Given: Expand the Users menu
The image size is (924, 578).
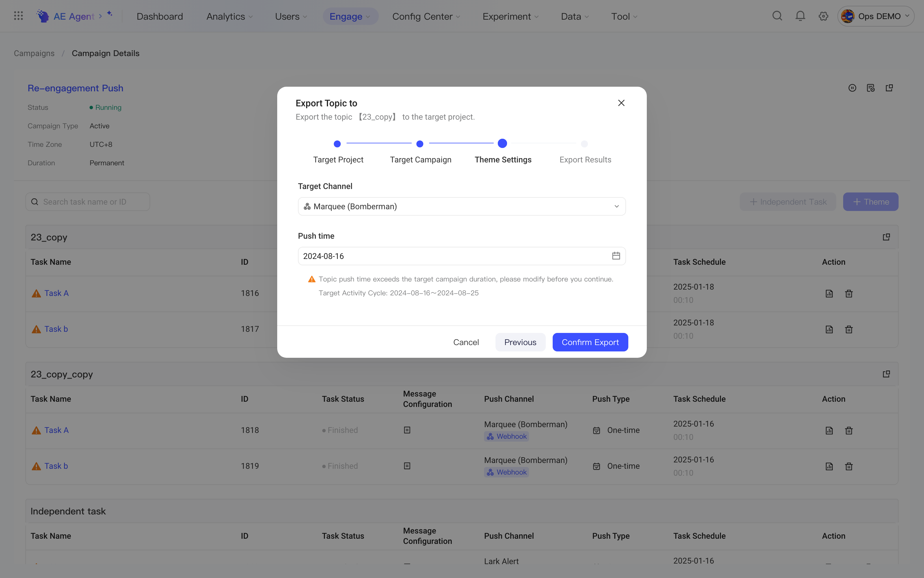Looking at the screenshot, I should tap(291, 16).
